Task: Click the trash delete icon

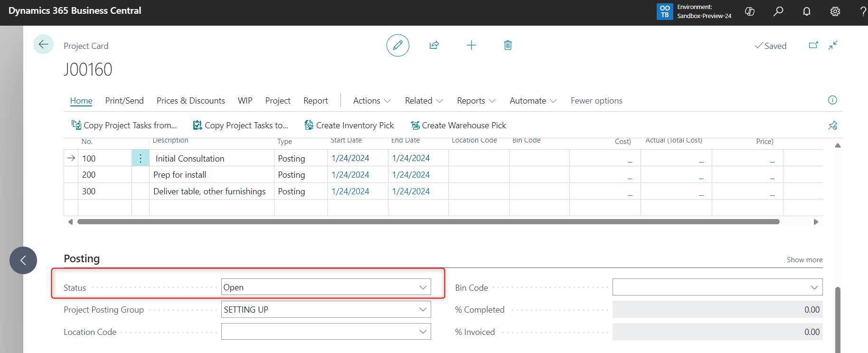Action: click(x=508, y=45)
